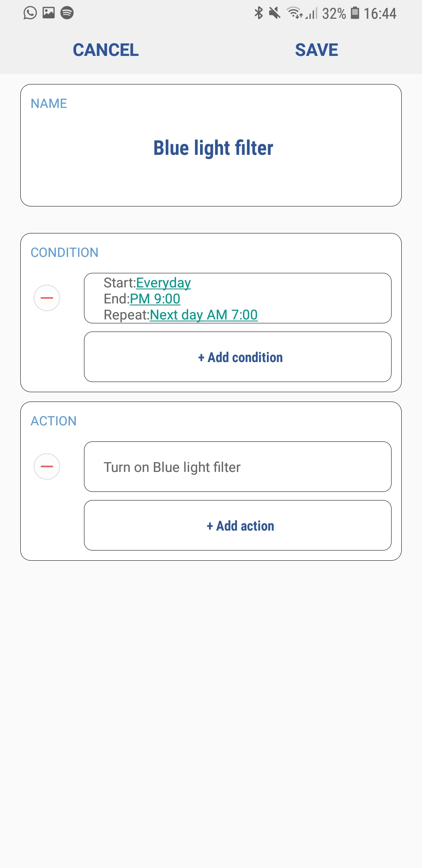Edit the PM 9:00 time
Screen dimensions: 422x868
click(155, 299)
